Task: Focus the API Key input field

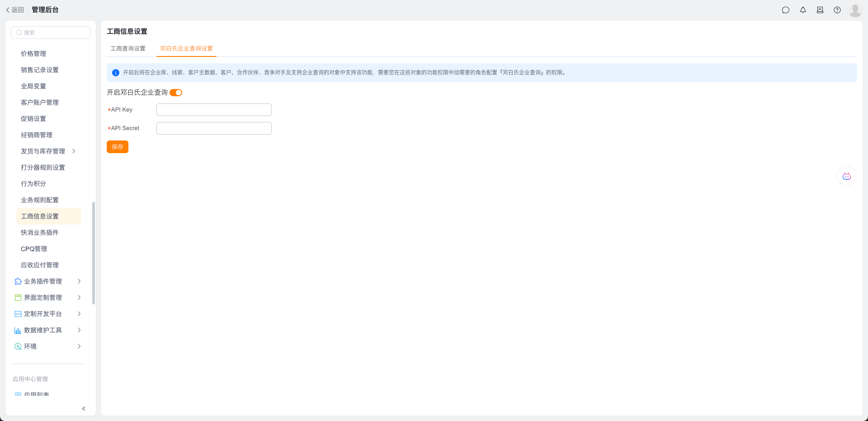Action: (x=214, y=110)
